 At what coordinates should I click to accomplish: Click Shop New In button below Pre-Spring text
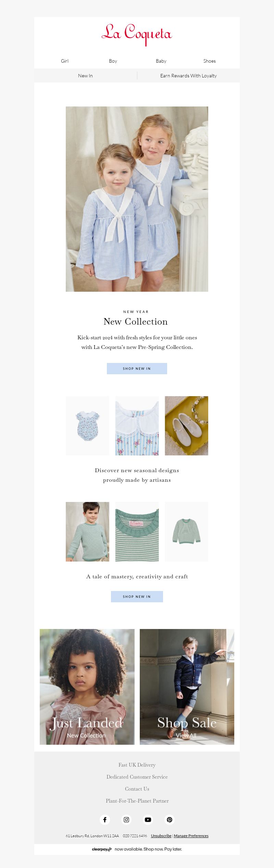pos(137,368)
